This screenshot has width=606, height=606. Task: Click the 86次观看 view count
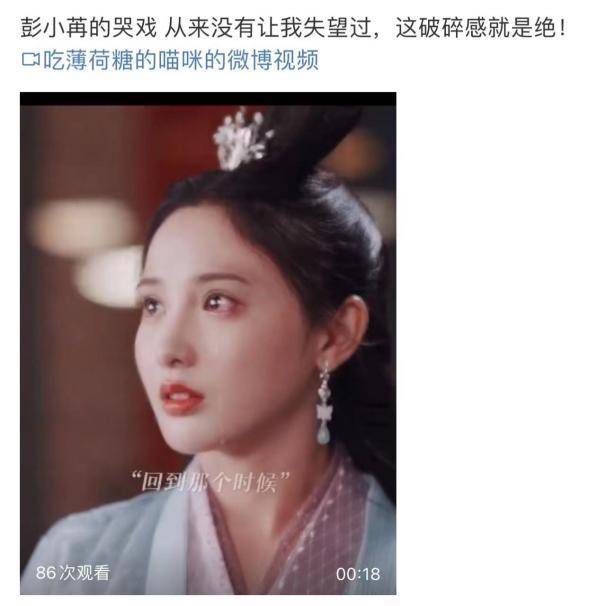coord(73,573)
